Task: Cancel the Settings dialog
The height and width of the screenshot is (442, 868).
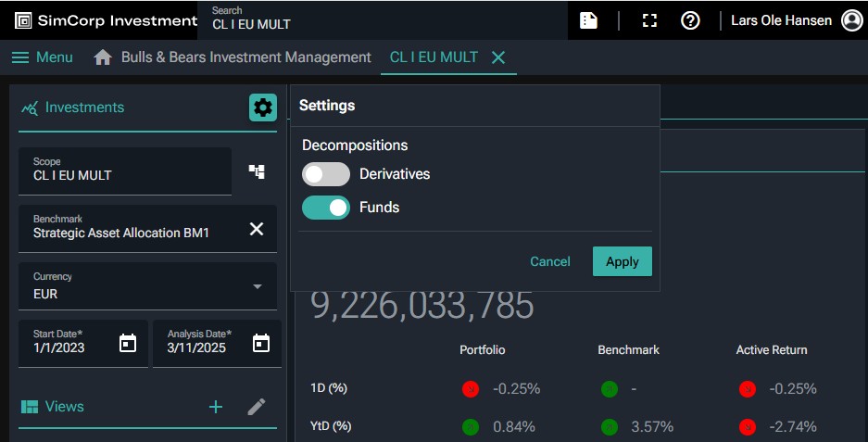Action: (549, 261)
